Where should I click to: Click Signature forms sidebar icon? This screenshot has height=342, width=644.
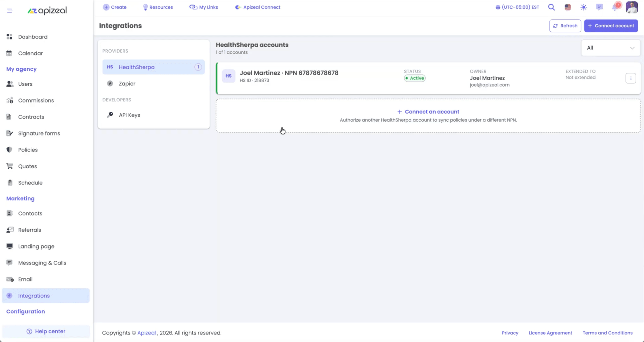point(10,133)
